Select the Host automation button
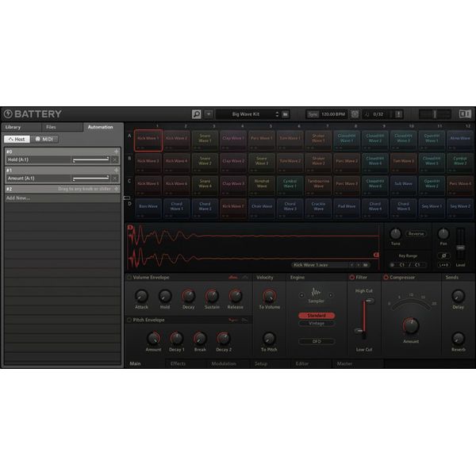 point(17,139)
